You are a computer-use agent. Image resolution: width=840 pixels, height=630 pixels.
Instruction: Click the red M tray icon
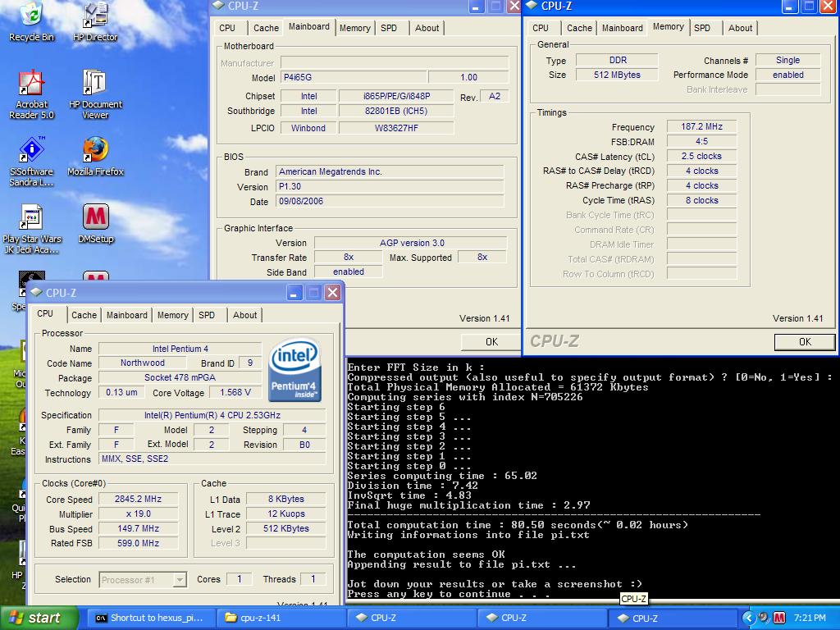click(x=779, y=618)
